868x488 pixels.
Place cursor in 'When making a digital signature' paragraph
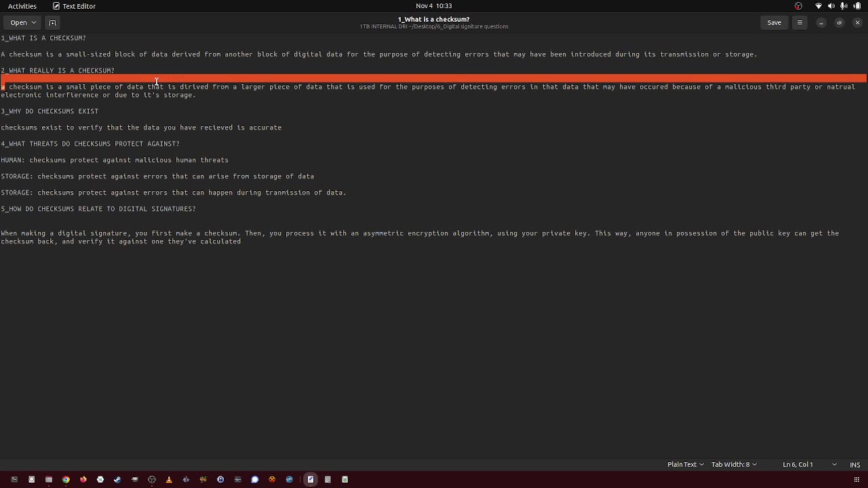(x=420, y=237)
